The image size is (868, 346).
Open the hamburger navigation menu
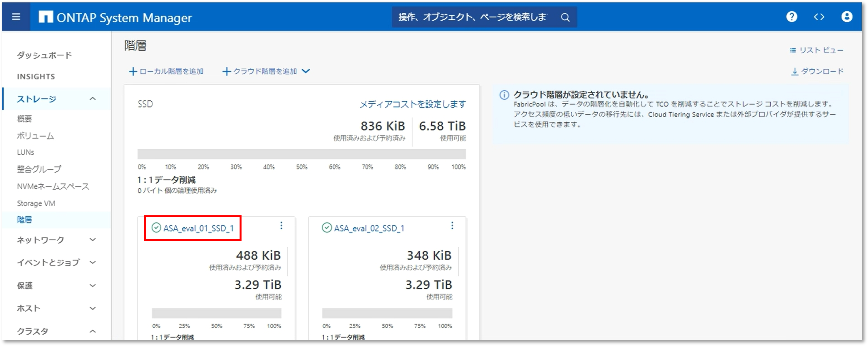point(16,17)
